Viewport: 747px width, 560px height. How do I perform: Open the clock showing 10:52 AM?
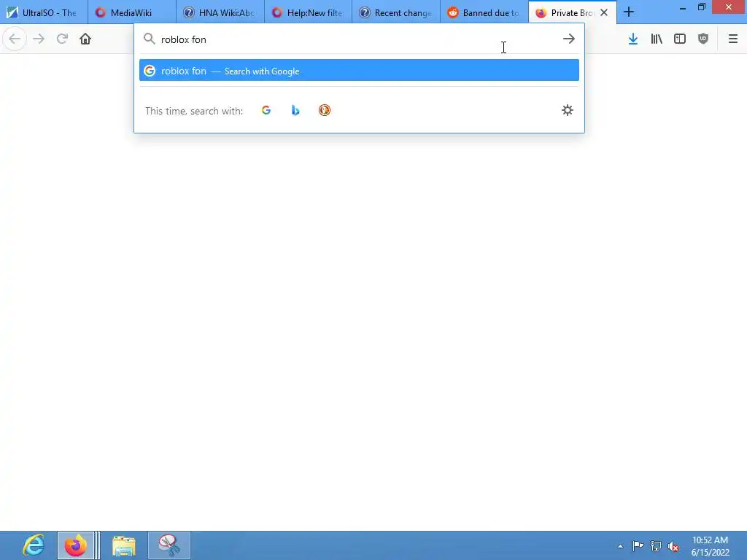(x=711, y=546)
